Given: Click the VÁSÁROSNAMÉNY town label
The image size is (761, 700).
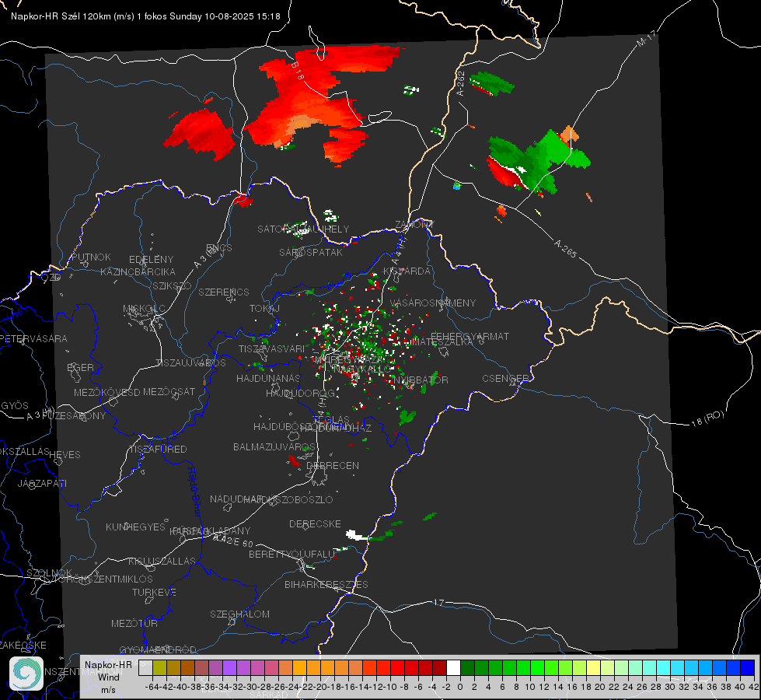Looking at the screenshot, I should pos(433,303).
